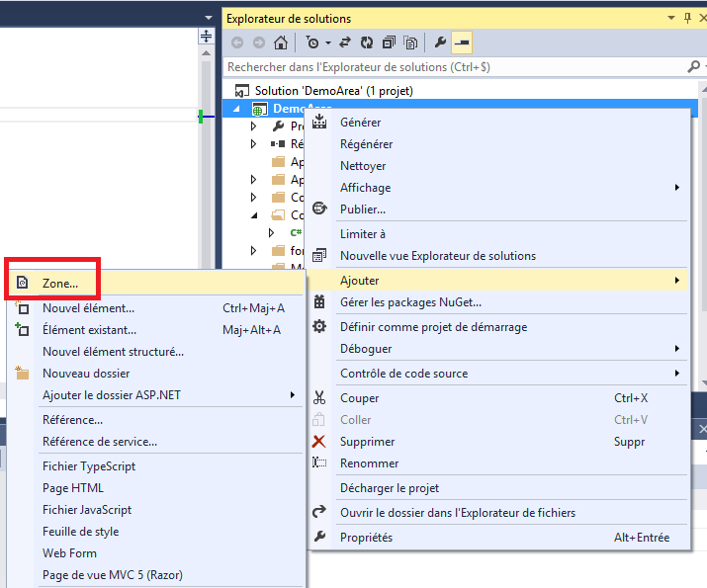Click the Collapse All icon in toolbar
Viewport: 707px width, 588px height.
[389, 42]
